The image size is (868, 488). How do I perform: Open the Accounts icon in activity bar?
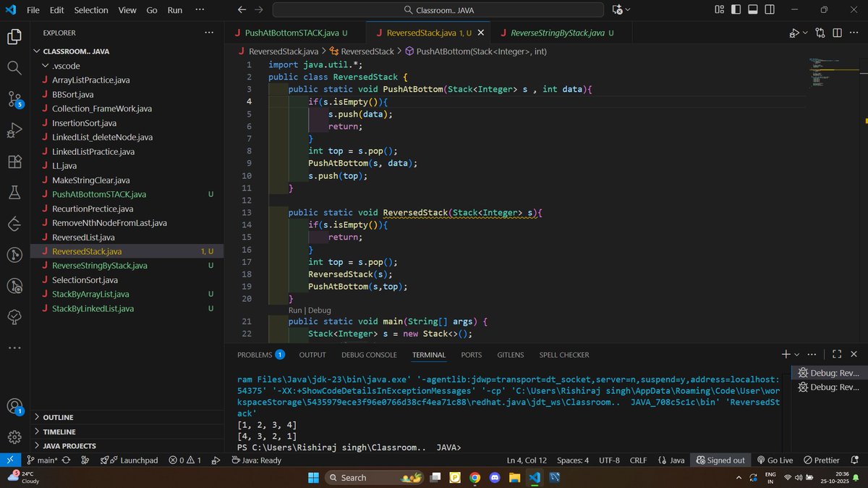(14, 408)
